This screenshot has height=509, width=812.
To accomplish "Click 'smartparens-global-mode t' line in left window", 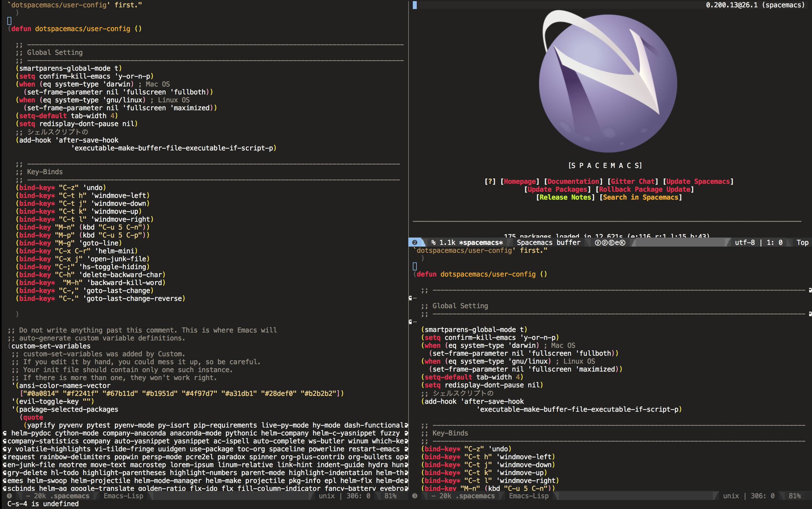I will pos(69,68).
